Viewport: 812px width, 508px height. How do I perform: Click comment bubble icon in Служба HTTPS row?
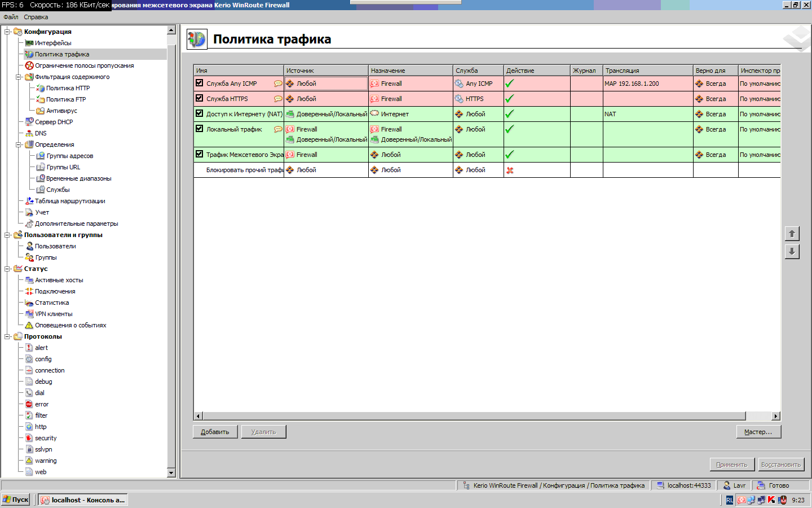[278, 99]
